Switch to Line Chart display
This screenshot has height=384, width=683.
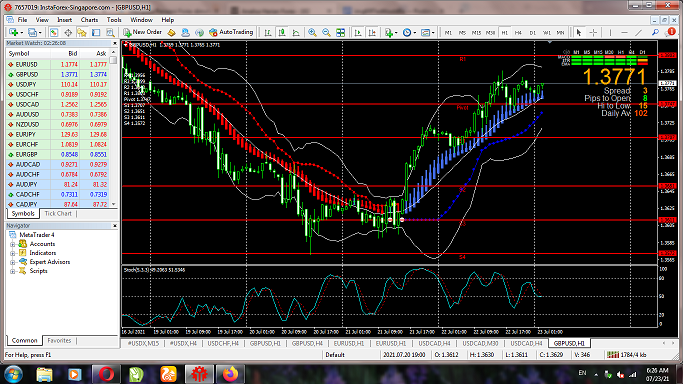pyautogui.click(x=296, y=32)
